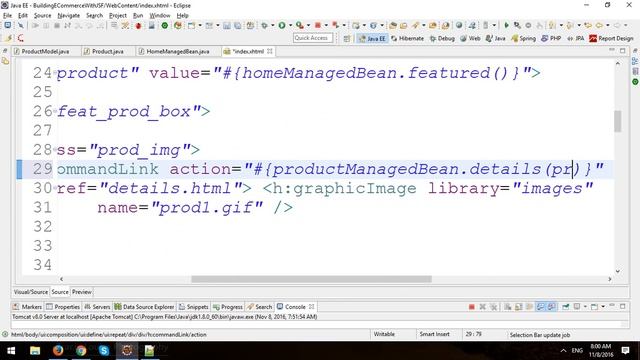The width and height of the screenshot is (640, 360).
Task: Toggle Show Console on standard out
Action: (x=540, y=307)
